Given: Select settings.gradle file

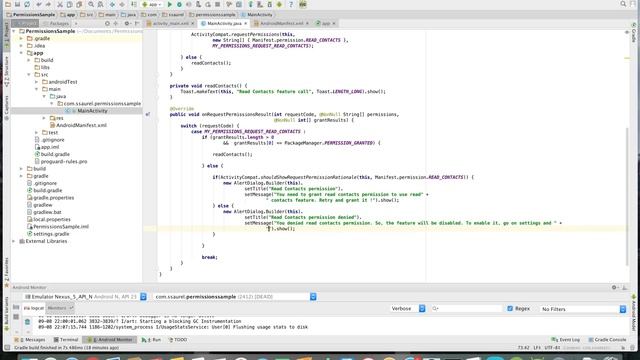Looking at the screenshot, I should (x=51, y=234).
